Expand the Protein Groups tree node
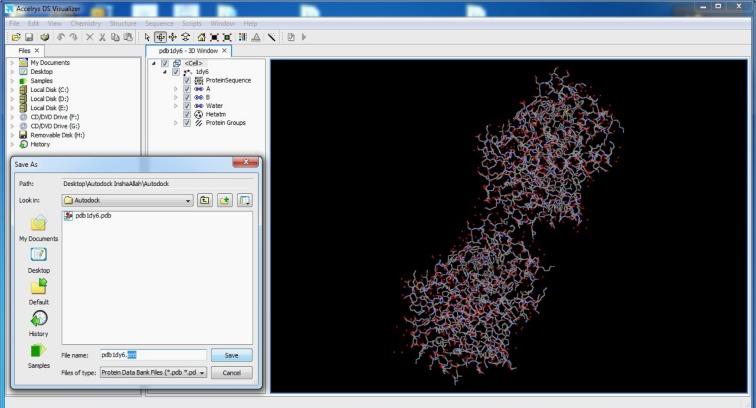 (x=176, y=123)
